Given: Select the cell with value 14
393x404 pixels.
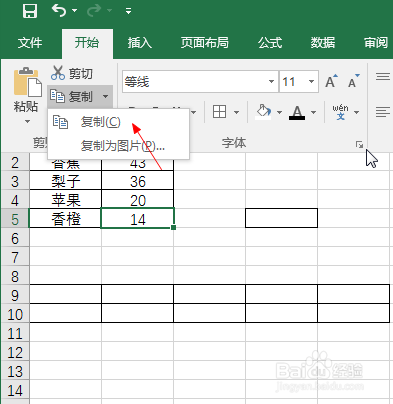Looking at the screenshot, I should (x=137, y=219).
